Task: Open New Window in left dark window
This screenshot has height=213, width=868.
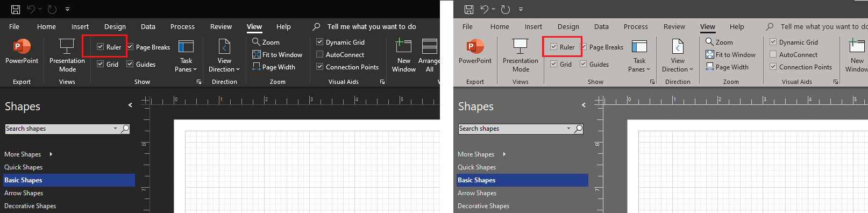Action: (x=404, y=55)
